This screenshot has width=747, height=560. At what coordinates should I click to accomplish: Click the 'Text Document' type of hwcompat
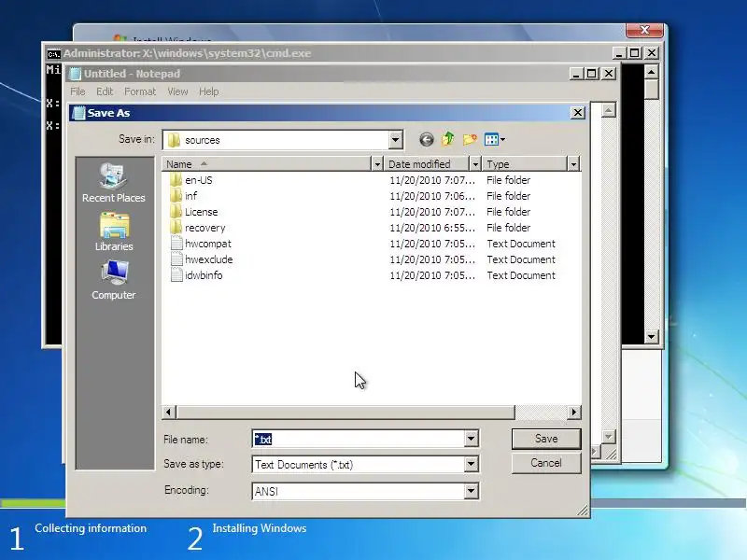pos(521,244)
